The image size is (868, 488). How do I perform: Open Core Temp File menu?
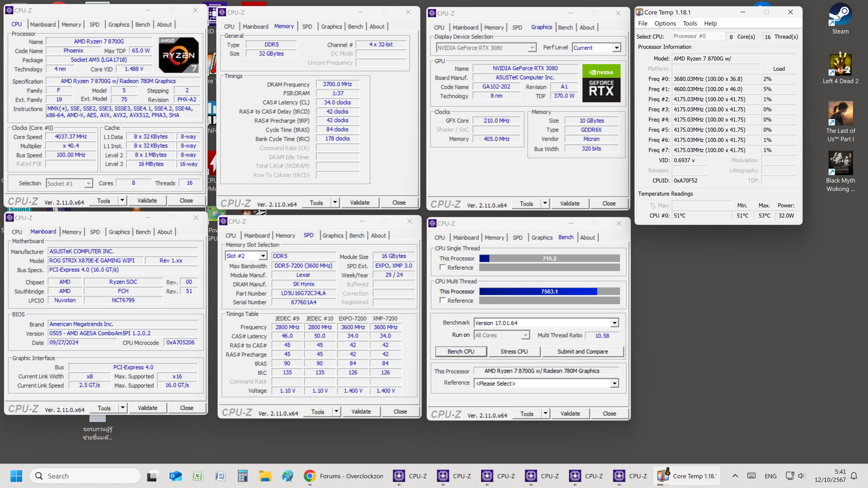(643, 23)
